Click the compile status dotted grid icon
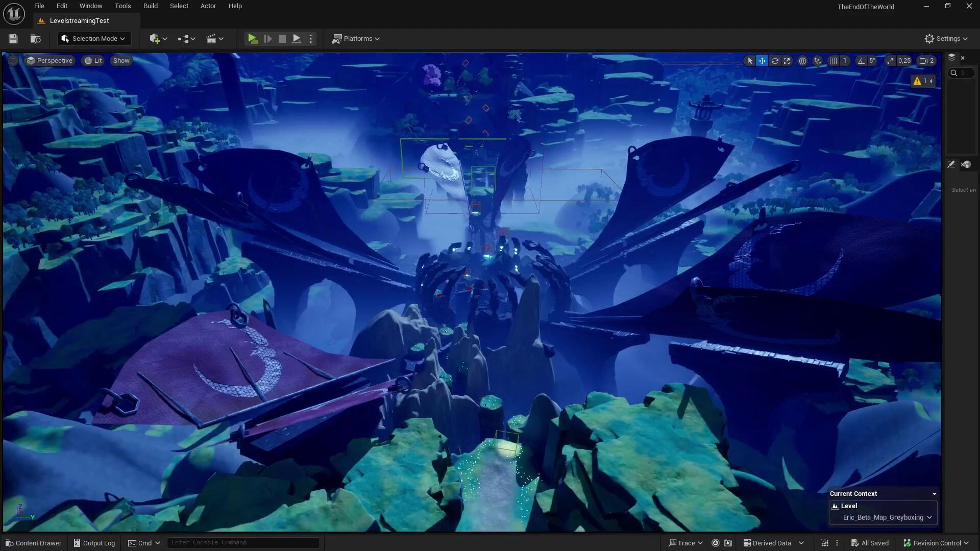The width and height of the screenshot is (980, 551). 825,543
